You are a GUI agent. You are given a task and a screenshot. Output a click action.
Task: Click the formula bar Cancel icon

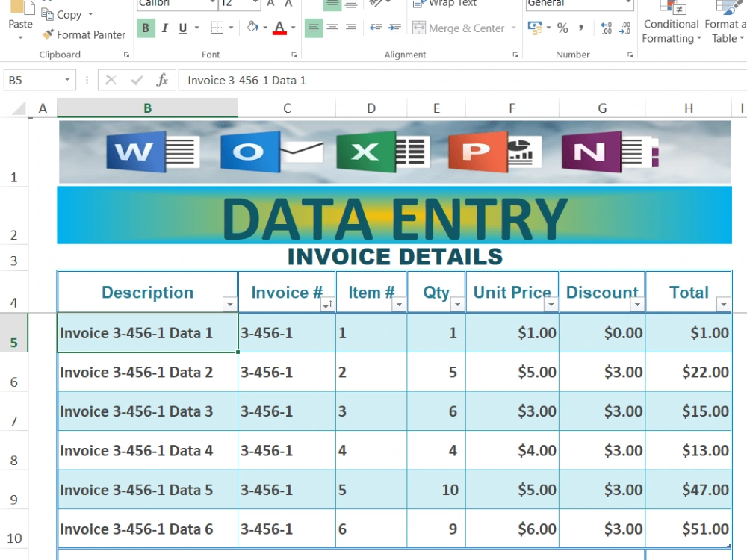pos(111,80)
